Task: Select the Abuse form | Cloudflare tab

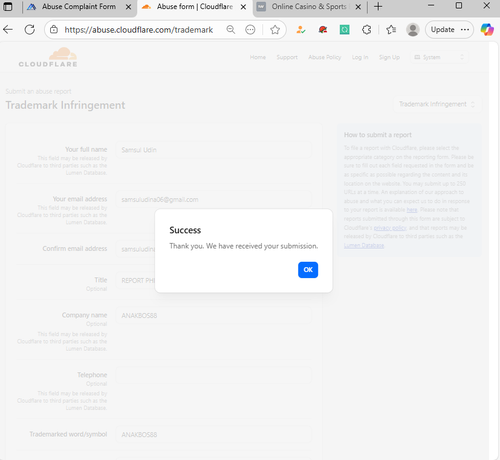Action: click(x=195, y=7)
